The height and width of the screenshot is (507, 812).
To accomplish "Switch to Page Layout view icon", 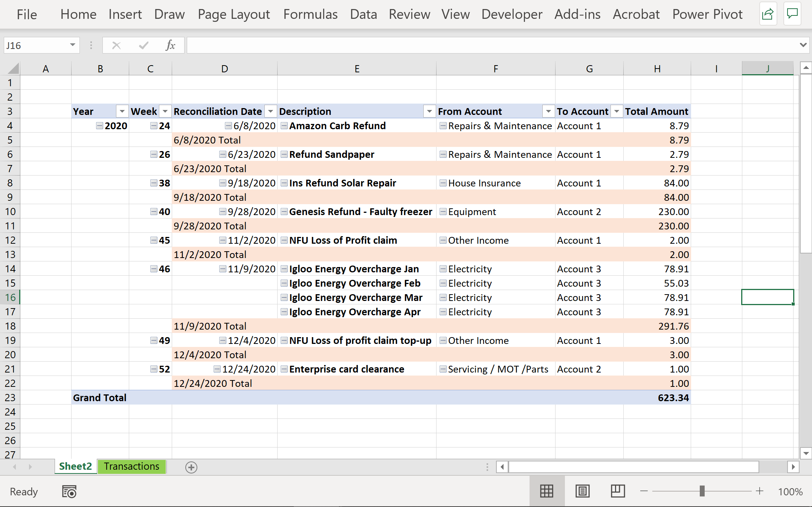I will tap(582, 491).
